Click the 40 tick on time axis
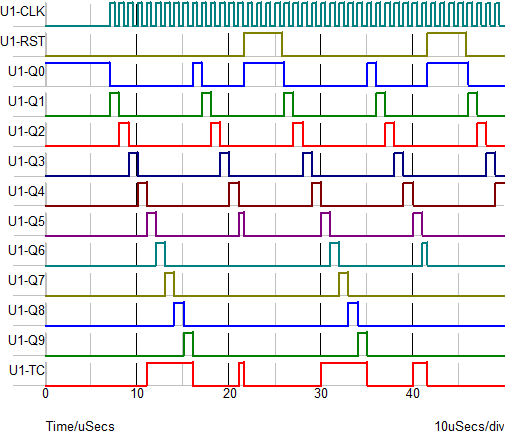The image size is (506, 433). click(x=413, y=394)
